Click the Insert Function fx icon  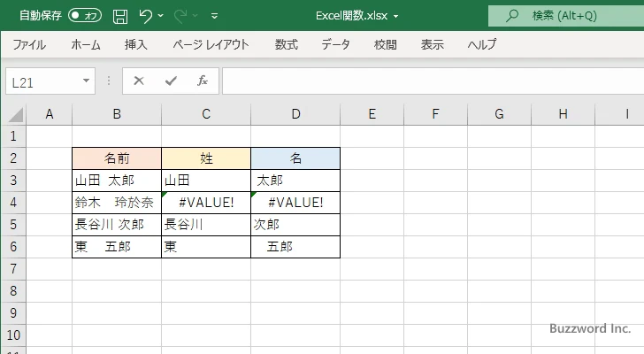pyautogui.click(x=203, y=81)
